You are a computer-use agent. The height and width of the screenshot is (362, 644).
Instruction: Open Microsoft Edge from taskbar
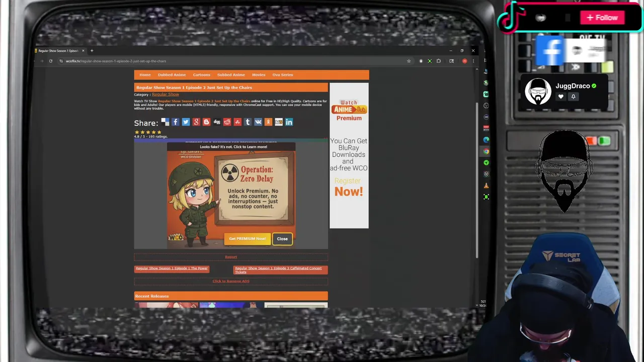coord(486,140)
